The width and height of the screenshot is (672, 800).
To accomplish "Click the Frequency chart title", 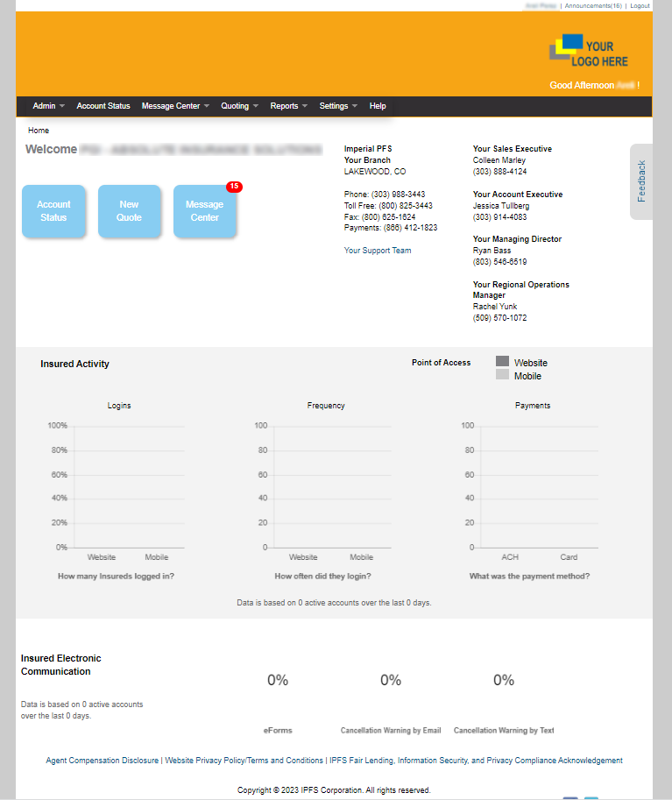I will pyautogui.click(x=326, y=406).
